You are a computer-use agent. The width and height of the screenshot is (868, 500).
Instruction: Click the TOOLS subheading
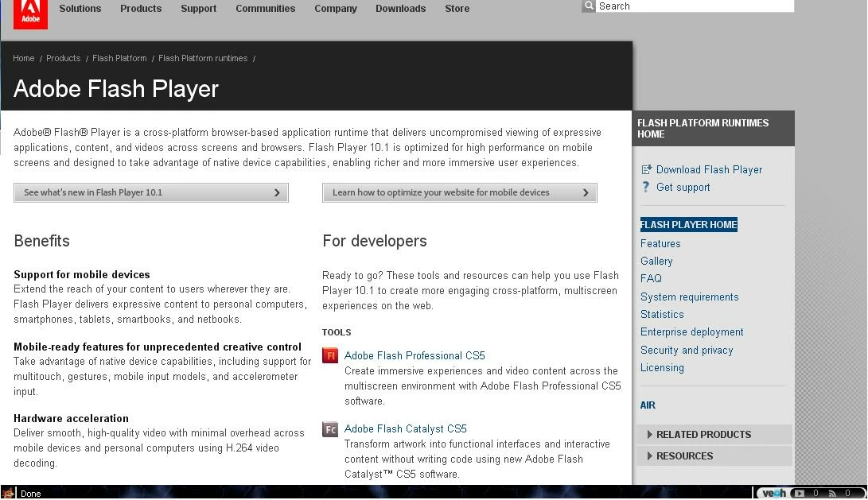(x=337, y=332)
